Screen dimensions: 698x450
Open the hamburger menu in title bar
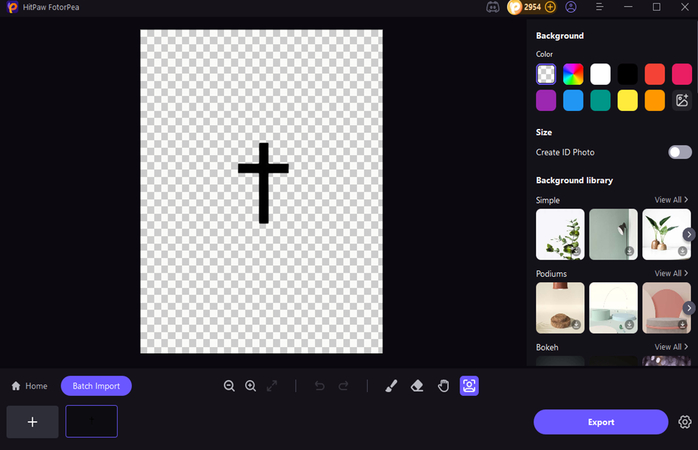[600, 7]
